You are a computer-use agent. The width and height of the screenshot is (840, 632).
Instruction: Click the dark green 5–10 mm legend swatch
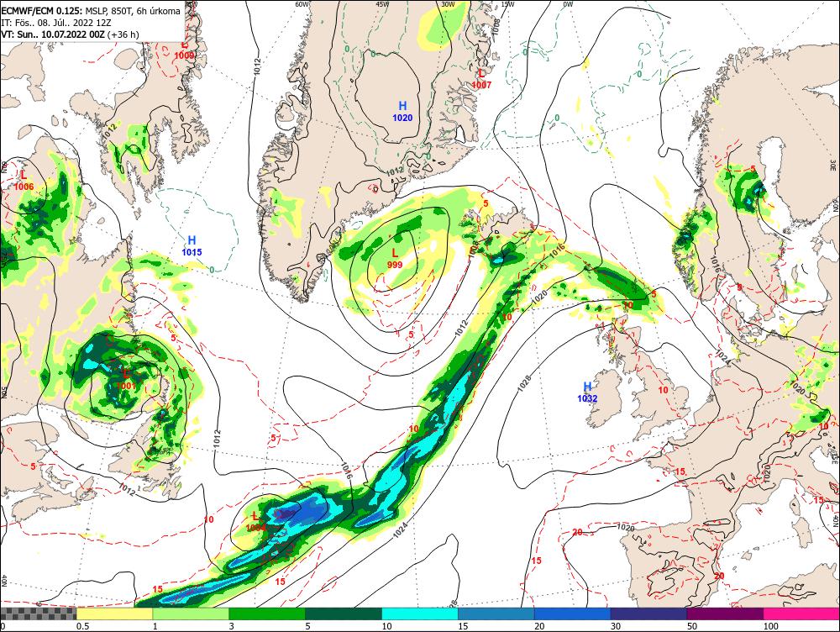tap(344, 614)
